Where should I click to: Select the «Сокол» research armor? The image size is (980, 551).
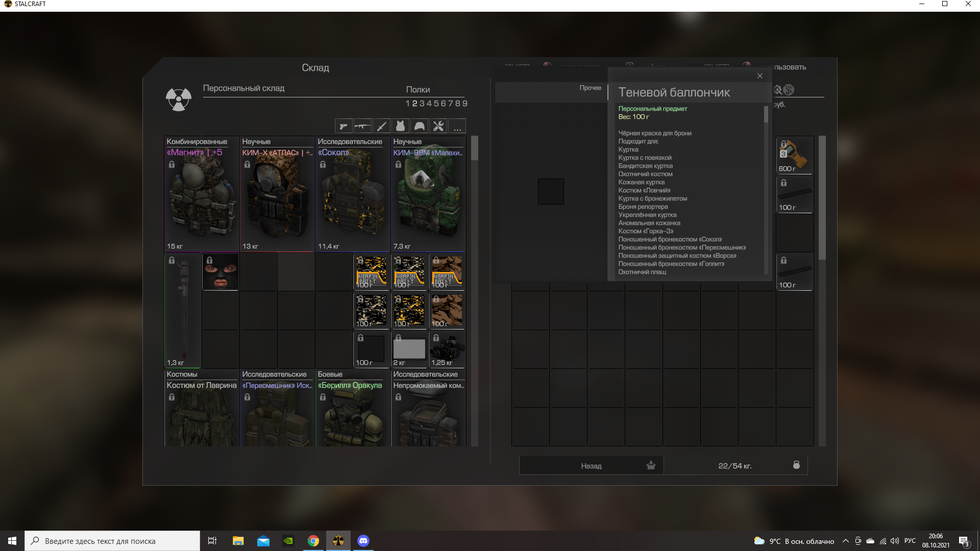353,194
